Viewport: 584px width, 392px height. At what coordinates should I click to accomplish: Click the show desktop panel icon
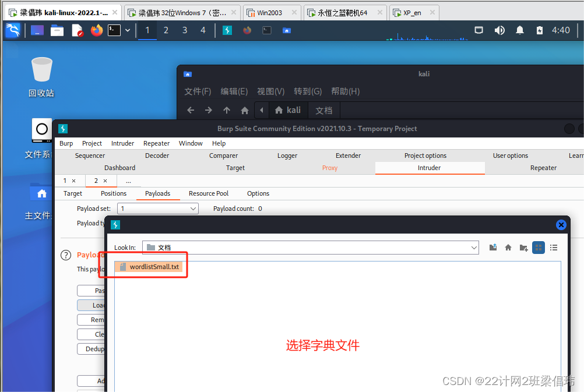pyautogui.click(x=37, y=30)
